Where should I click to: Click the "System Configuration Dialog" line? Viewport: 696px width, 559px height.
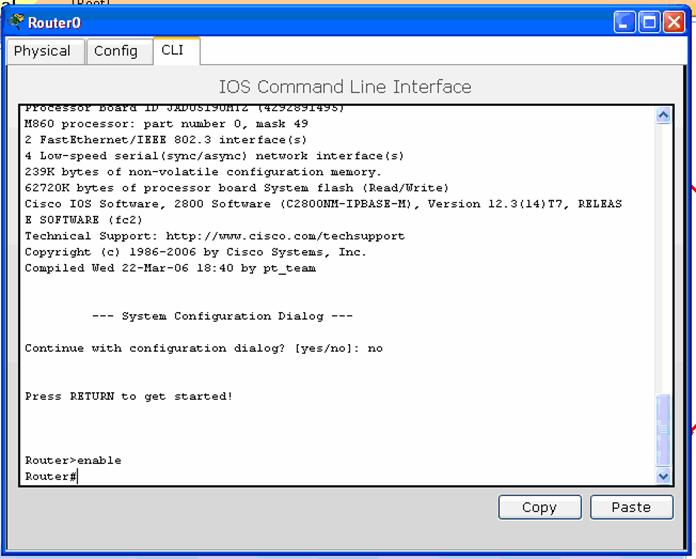click(221, 316)
